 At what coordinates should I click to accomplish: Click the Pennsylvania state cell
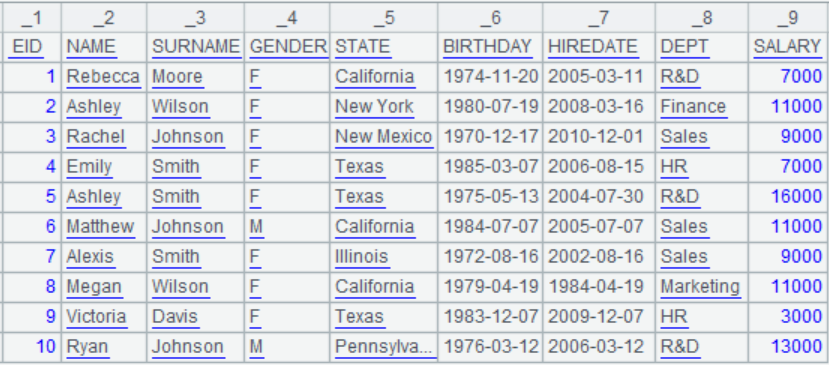[384, 348]
